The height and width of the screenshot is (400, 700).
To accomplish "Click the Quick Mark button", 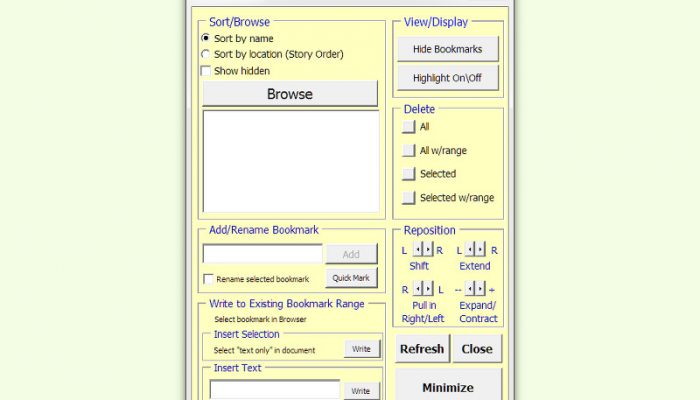I will pyautogui.click(x=351, y=278).
